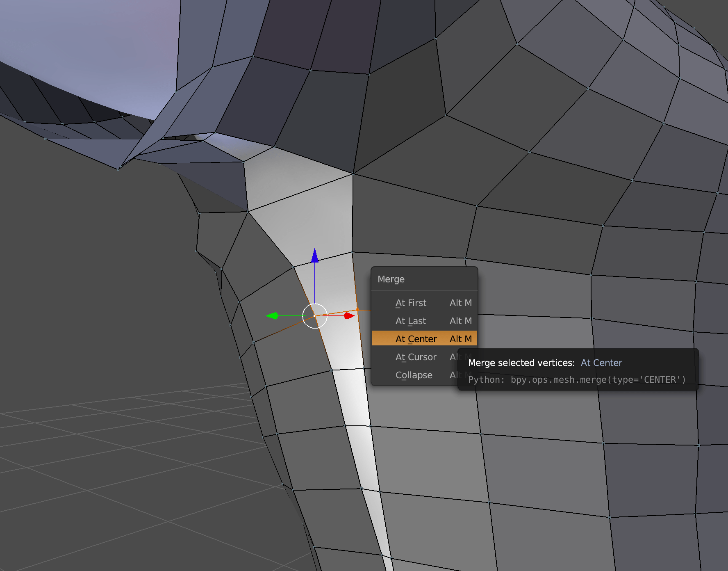This screenshot has height=571, width=728.
Task: Click the Alt M shortcut beside At Last
Action: coord(460,321)
